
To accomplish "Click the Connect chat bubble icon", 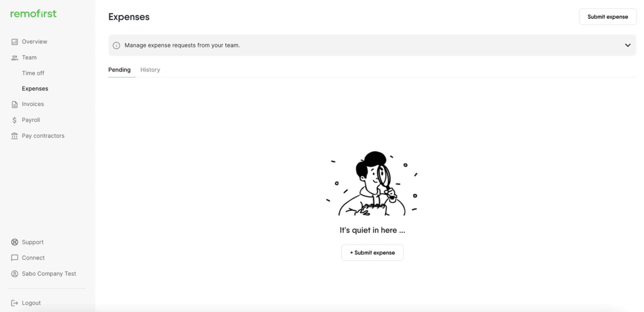I will click(14, 258).
